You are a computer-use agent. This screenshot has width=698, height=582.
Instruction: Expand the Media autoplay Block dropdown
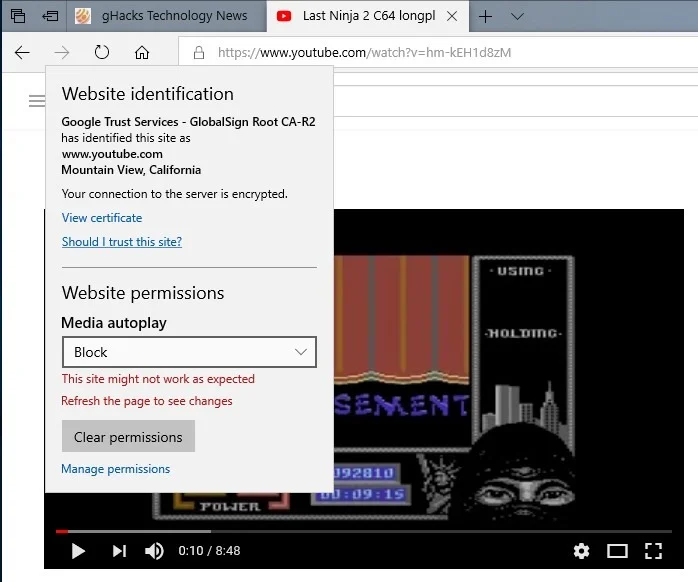[x=189, y=352]
